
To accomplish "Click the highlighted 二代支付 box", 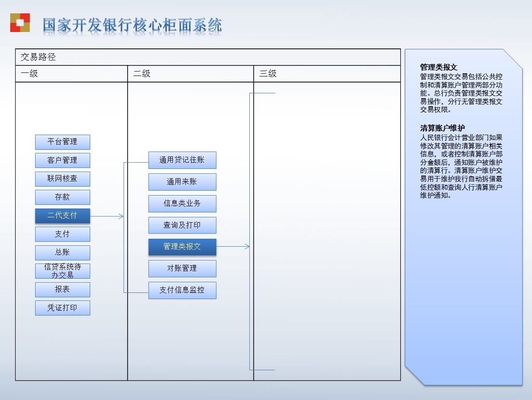I will 62,216.
